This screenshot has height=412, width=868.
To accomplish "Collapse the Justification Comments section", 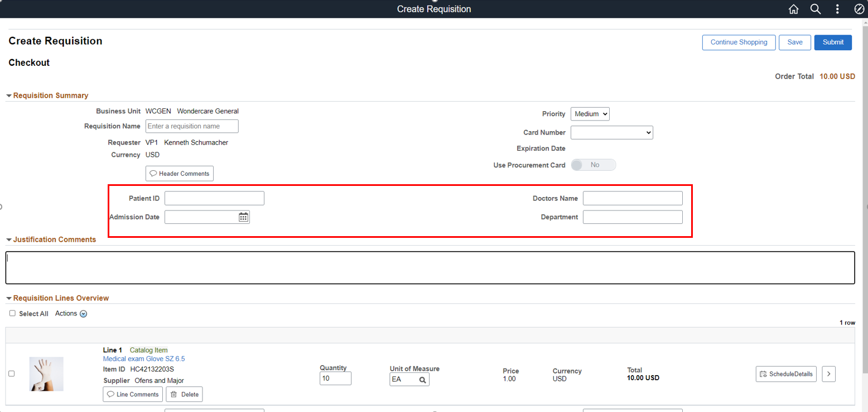I will (x=9, y=239).
